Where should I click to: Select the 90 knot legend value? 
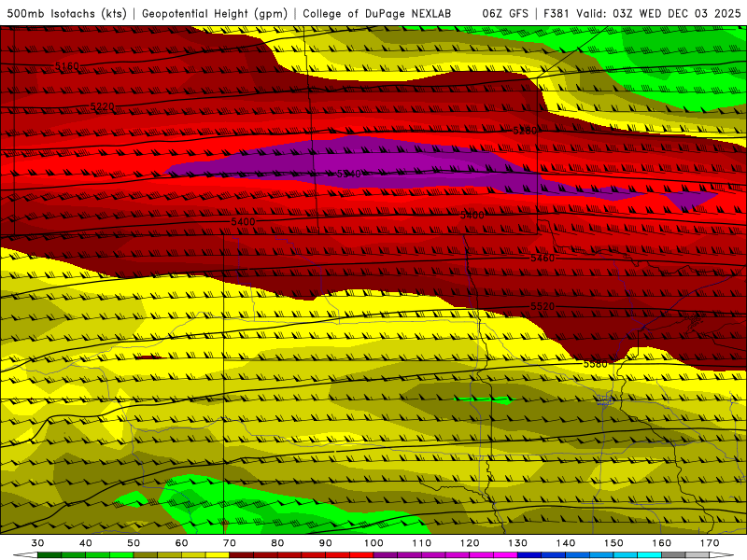pyautogui.click(x=325, y=543)
